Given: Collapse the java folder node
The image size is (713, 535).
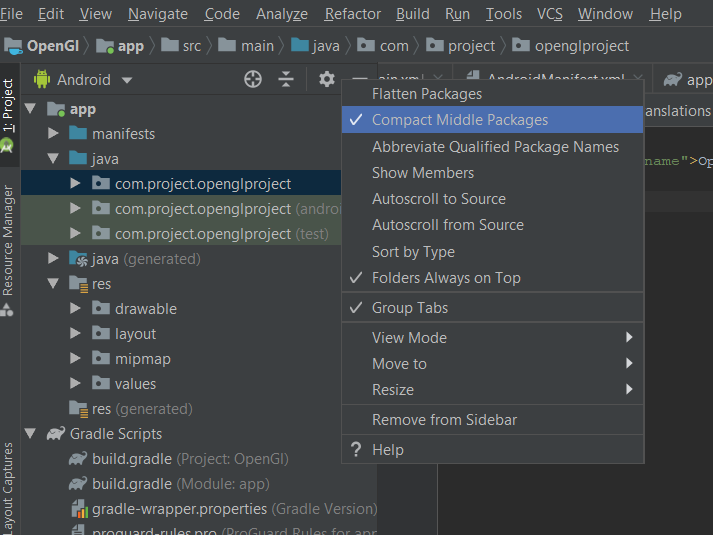Looking at the screenshot, I should click(53, 158).
